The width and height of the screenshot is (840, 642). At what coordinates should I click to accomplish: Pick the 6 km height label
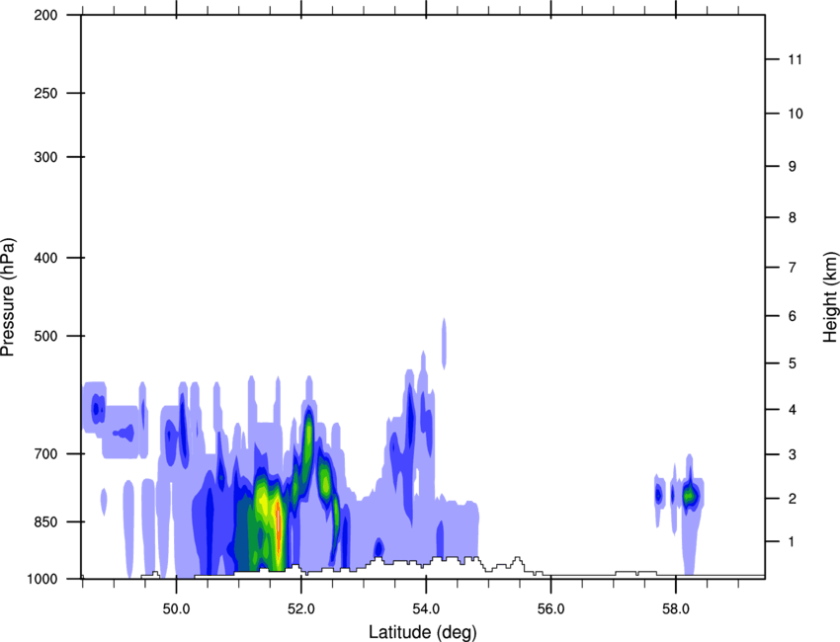coord(792,316)
